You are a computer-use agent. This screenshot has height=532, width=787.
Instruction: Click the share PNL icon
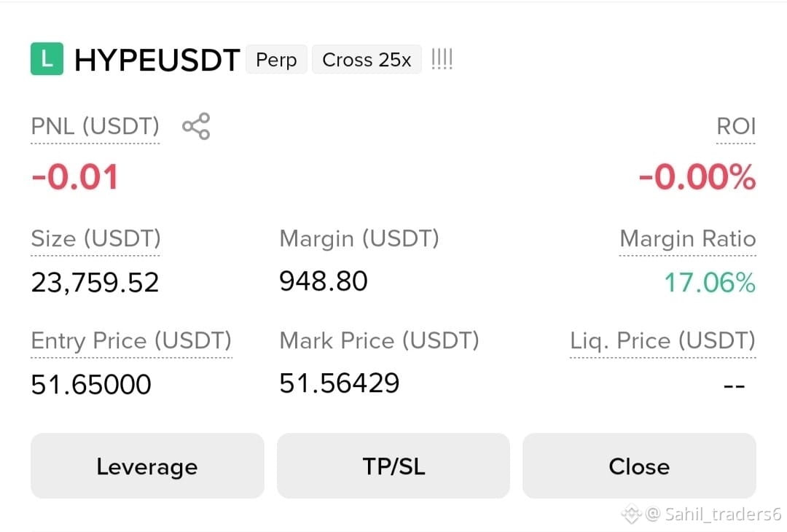coord(196,126)
